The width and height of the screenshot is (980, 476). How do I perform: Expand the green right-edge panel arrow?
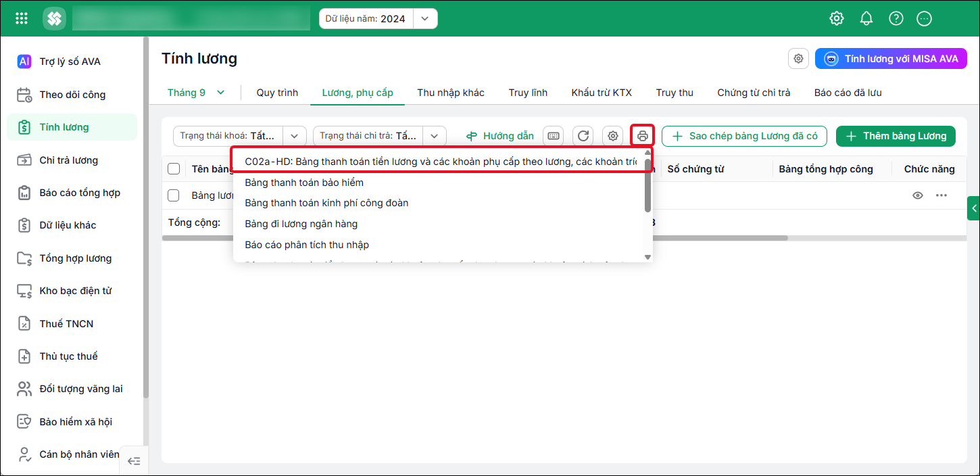[x=974, y=209]
